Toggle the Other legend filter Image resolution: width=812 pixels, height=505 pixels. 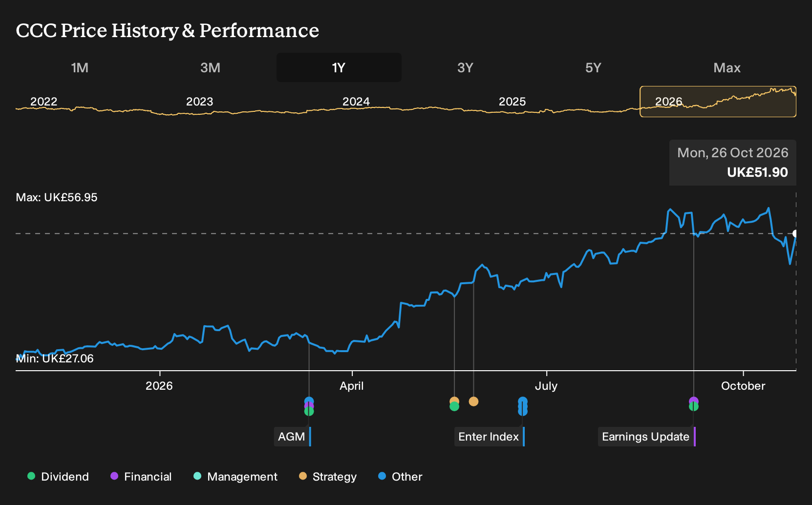400,477
